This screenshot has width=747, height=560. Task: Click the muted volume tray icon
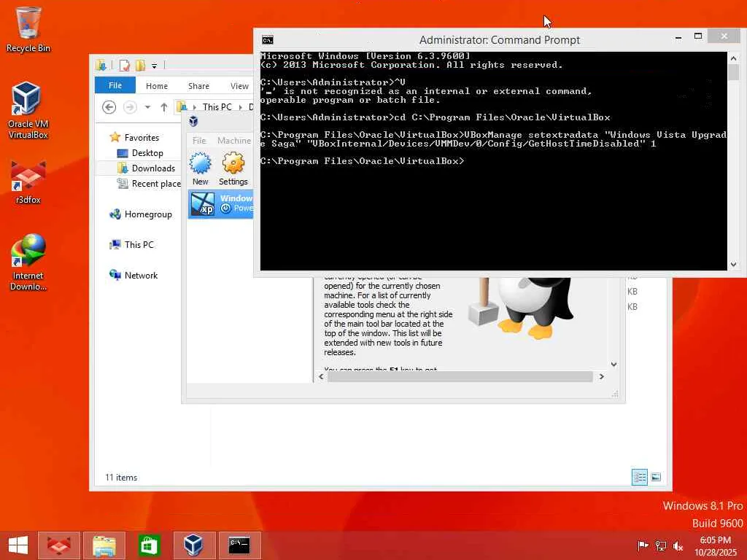coord(678,545)
